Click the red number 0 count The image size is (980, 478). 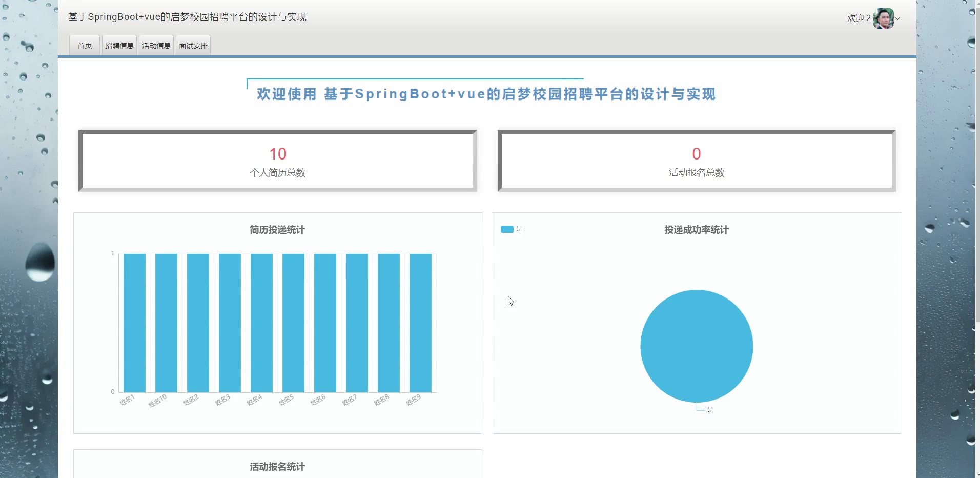697,154
